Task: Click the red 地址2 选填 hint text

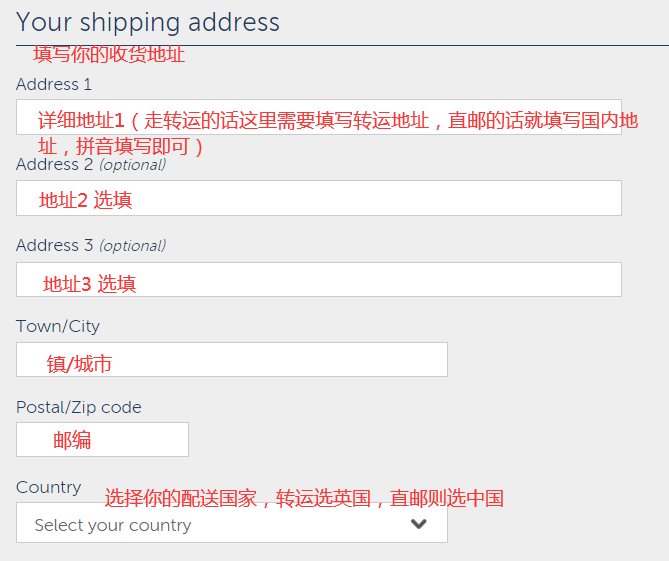Action: click(x=85, y=200)
